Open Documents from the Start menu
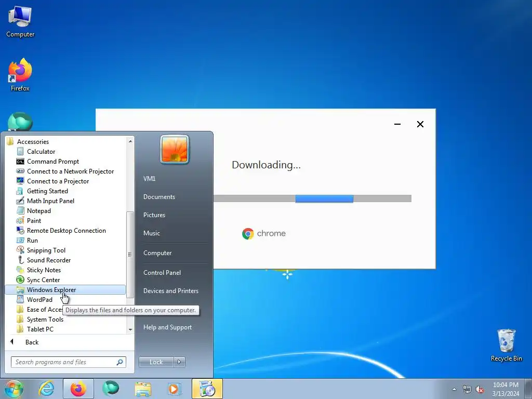This screenshot has width=532, height=399. [x=159, y=197]
